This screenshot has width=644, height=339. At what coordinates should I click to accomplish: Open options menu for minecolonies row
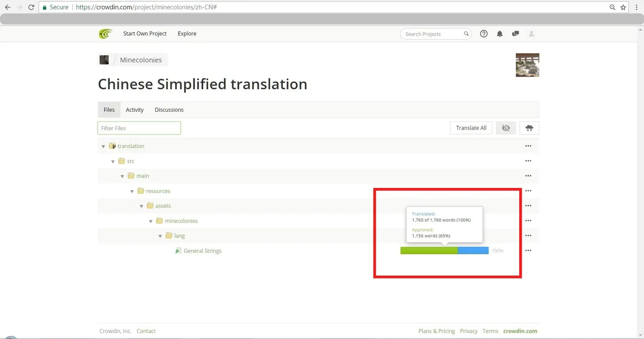point(528,221)
